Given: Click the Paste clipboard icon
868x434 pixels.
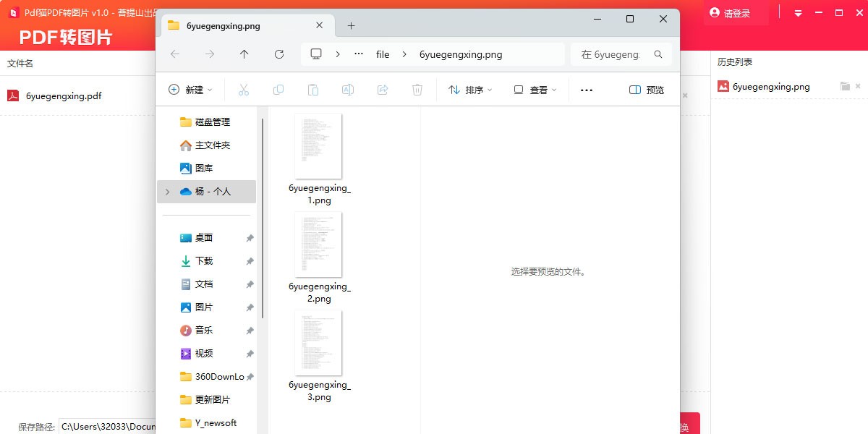Looking at the screenshot, I should pos(313,90).
